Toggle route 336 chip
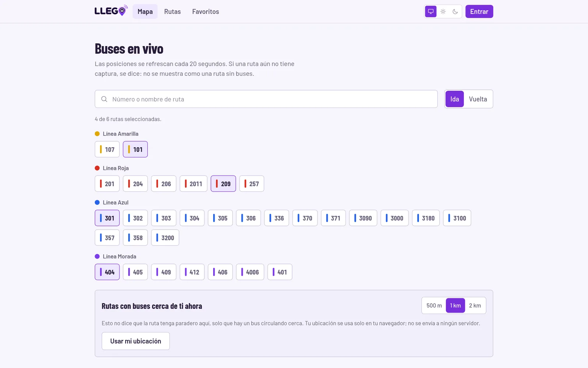588x368 pixels. 276,218
